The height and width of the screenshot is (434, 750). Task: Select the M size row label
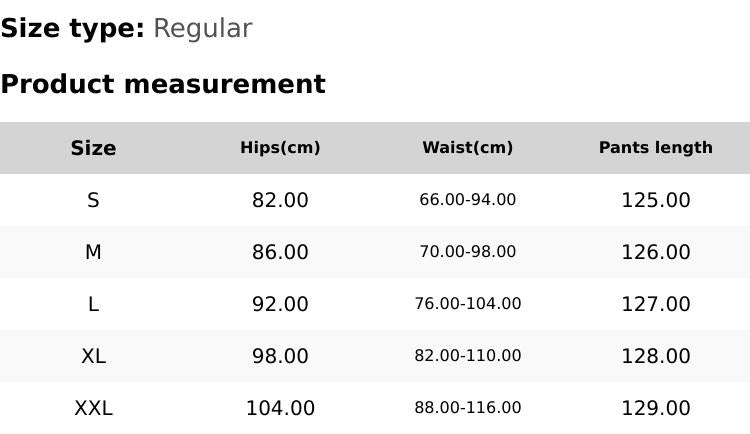[x=93, y=252]
